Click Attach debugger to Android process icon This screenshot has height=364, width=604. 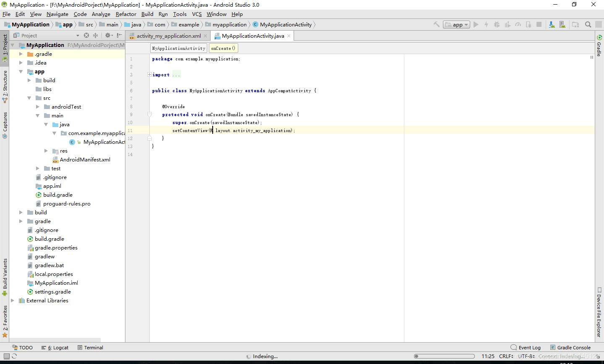pos(528,24)
